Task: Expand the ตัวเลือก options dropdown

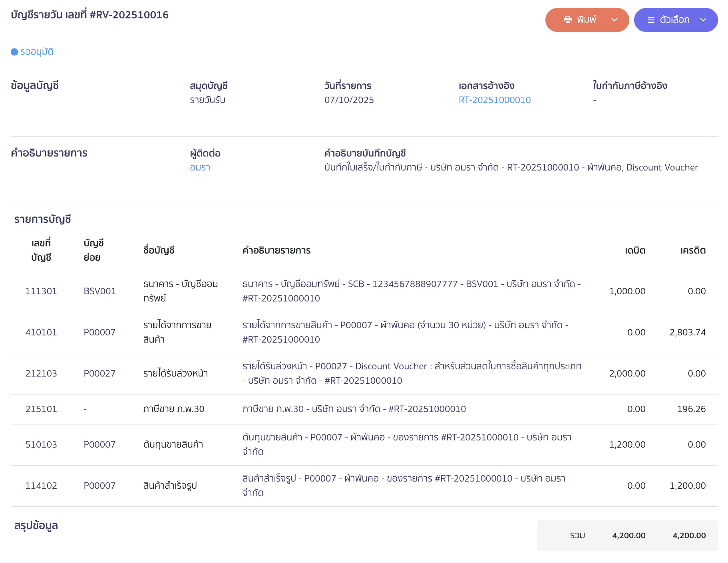Action: (703, 20)
